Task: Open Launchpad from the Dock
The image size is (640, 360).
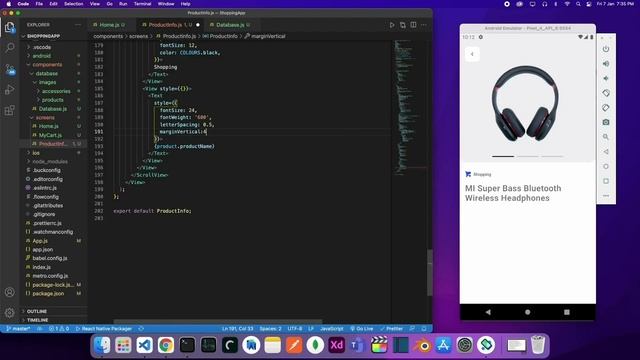Action: (123, 345)
